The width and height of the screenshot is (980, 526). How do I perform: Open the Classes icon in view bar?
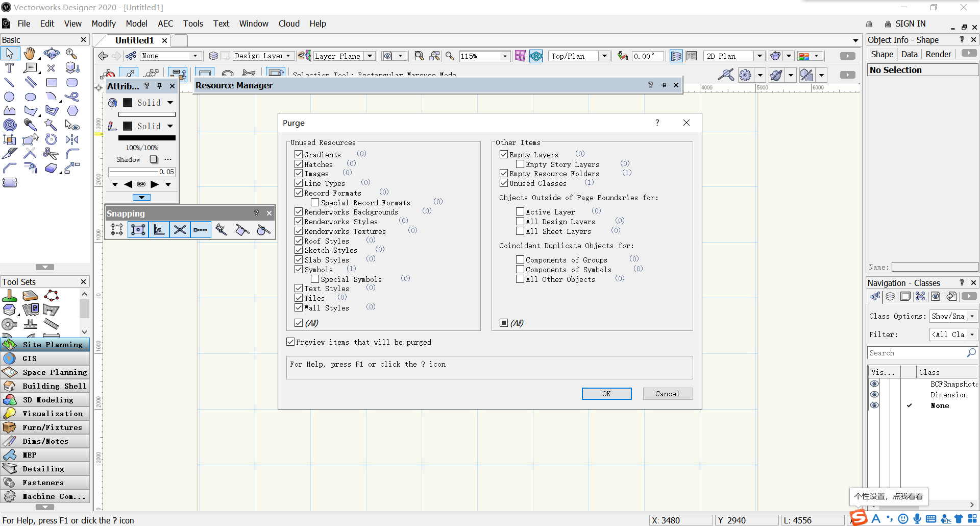131,56
